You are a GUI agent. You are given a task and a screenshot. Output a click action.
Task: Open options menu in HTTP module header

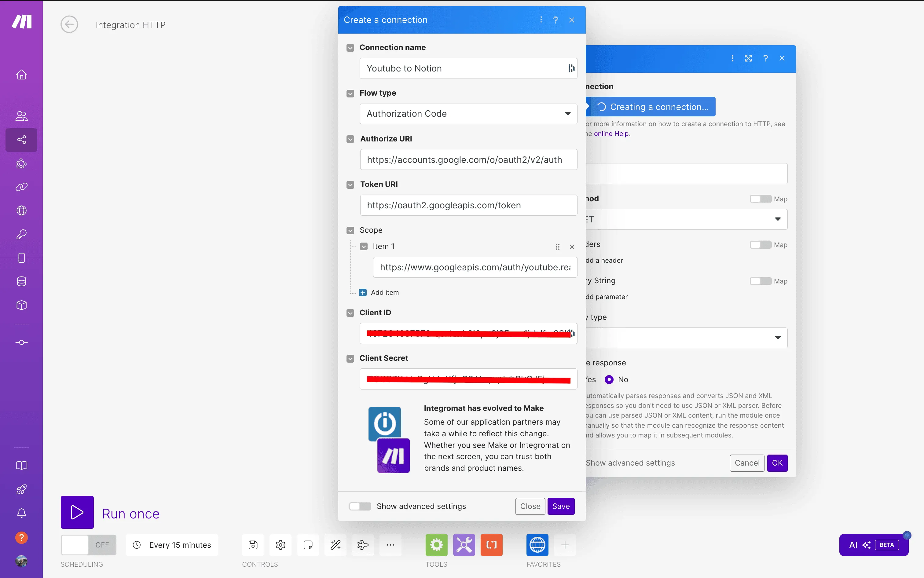[732, 58]
